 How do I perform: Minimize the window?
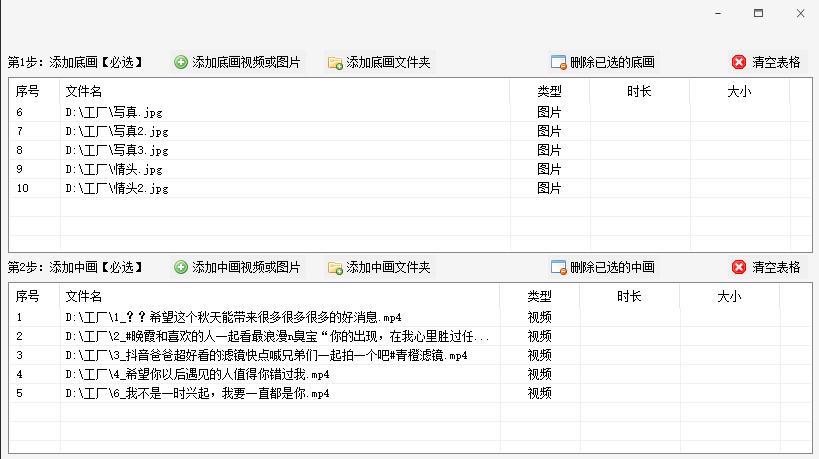tap(718, 14)
